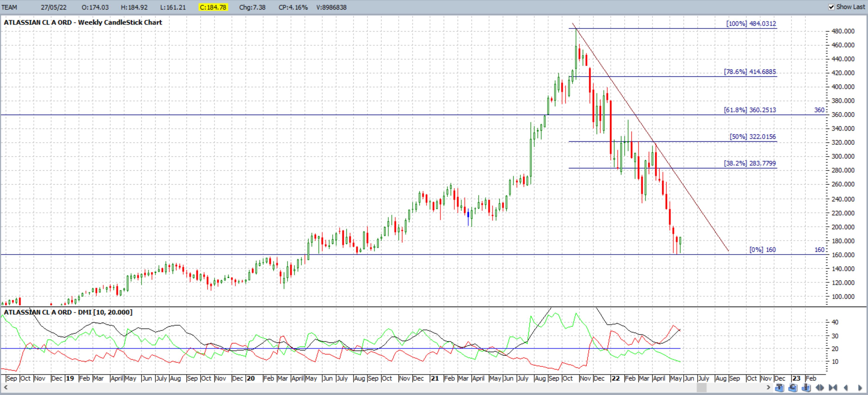Click the 480.000 price axis label

point(843,31)
